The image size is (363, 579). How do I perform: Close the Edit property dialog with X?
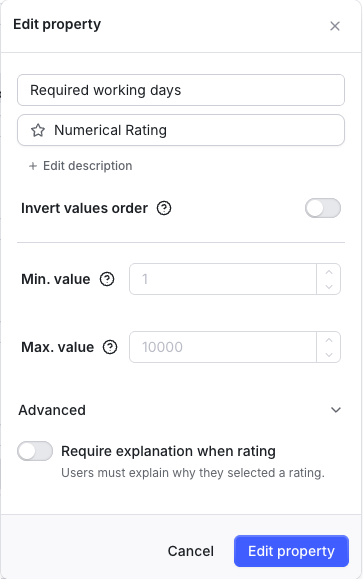click(335, 26)
